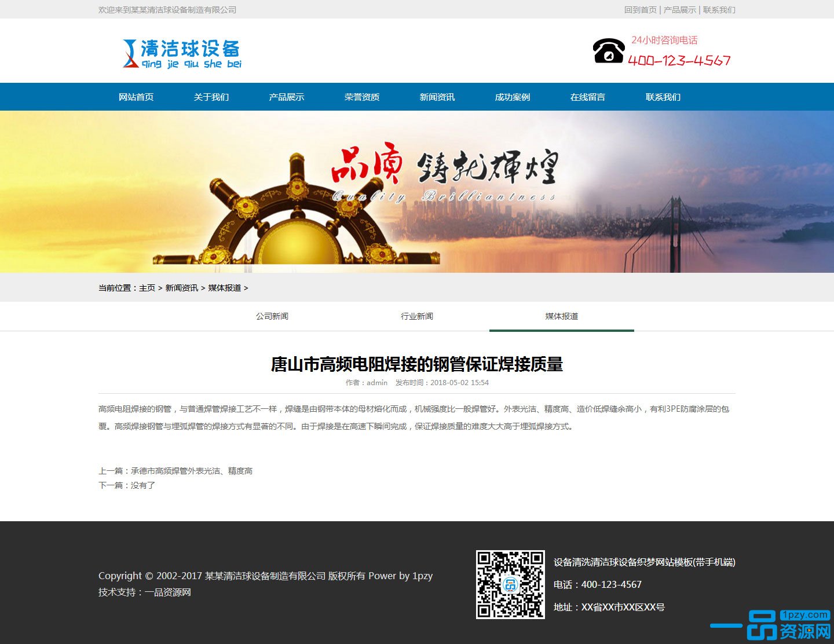Open 联系我们 in the blue navigation bar
834x644 pixels.
pos(663,97)
